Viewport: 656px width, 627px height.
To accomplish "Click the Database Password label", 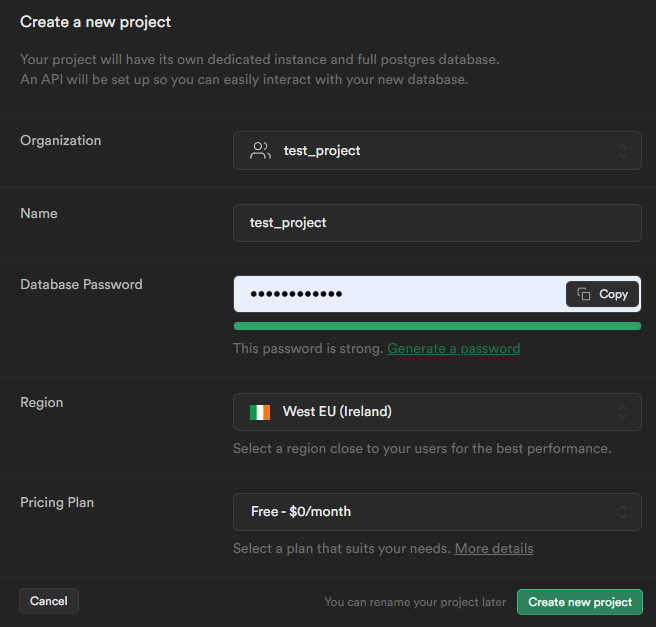I will 81,284.
